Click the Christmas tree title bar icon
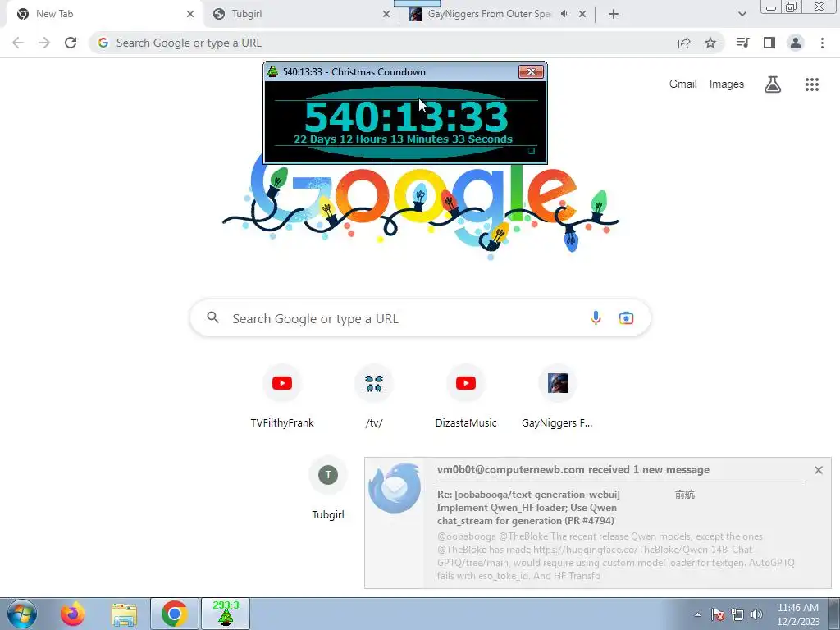The width and height of the screenshot is (840, 630). click(272, 71)
